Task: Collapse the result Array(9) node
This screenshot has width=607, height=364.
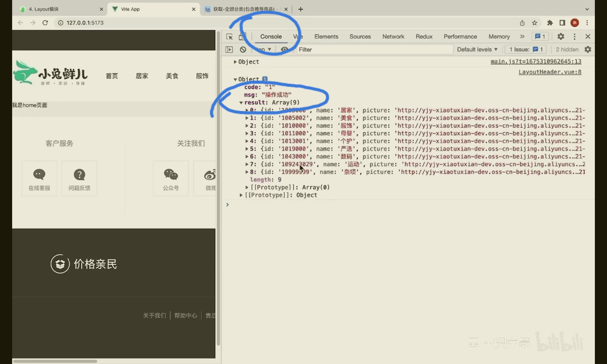Action: (241, 103)
